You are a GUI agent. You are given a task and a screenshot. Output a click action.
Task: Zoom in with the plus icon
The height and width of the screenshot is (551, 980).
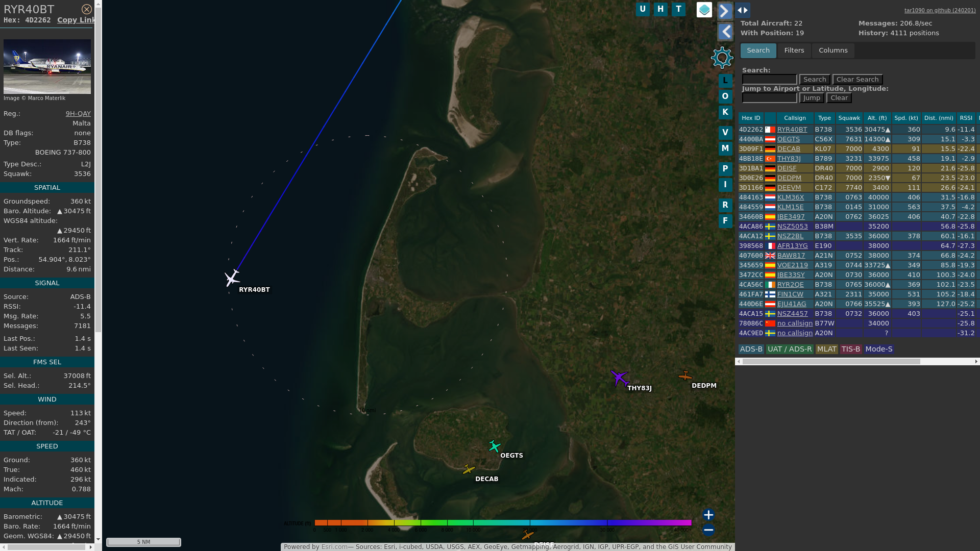click(708, 515)
